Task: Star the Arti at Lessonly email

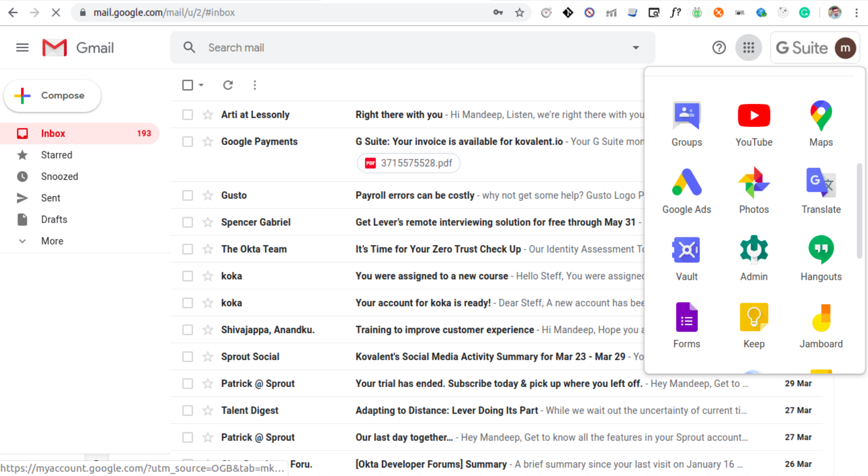Action: point(208,115)
